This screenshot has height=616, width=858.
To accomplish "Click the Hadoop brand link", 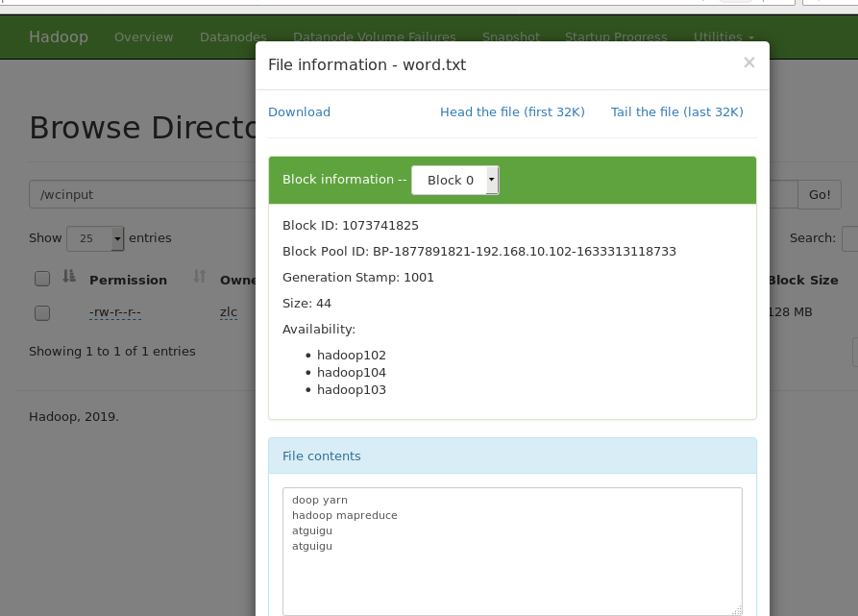I will (59, 37).
